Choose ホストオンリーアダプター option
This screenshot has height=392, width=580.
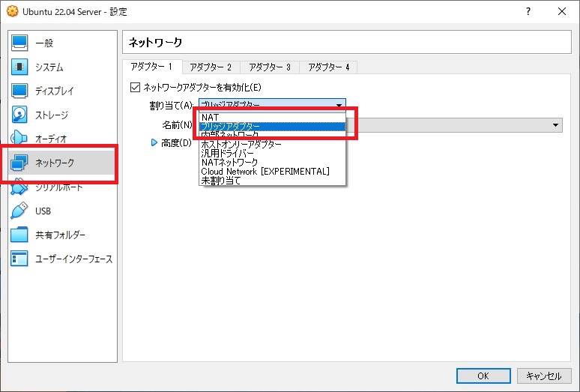[272, 144]
